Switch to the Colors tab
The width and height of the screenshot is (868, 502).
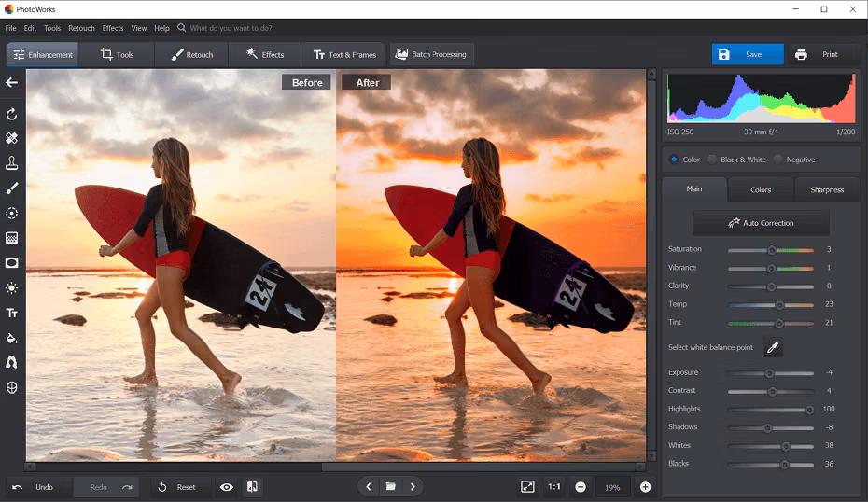[761, 189]
